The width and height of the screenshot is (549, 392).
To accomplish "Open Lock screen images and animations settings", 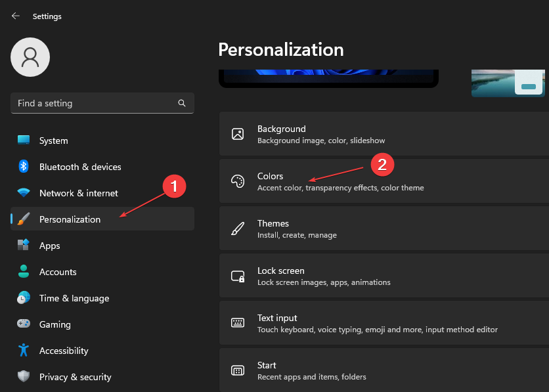I will [x=328, y=276].
